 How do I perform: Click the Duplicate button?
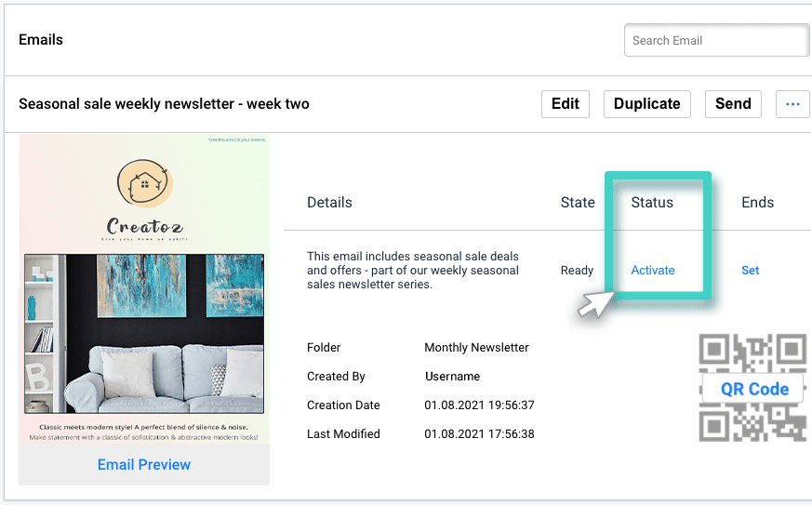coord(646,104)
